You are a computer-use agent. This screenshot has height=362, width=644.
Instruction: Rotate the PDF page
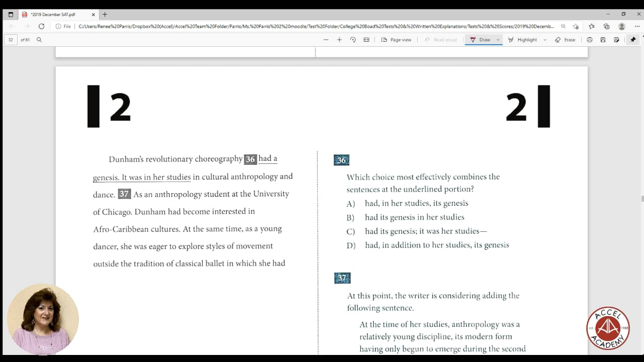point(353,40)
